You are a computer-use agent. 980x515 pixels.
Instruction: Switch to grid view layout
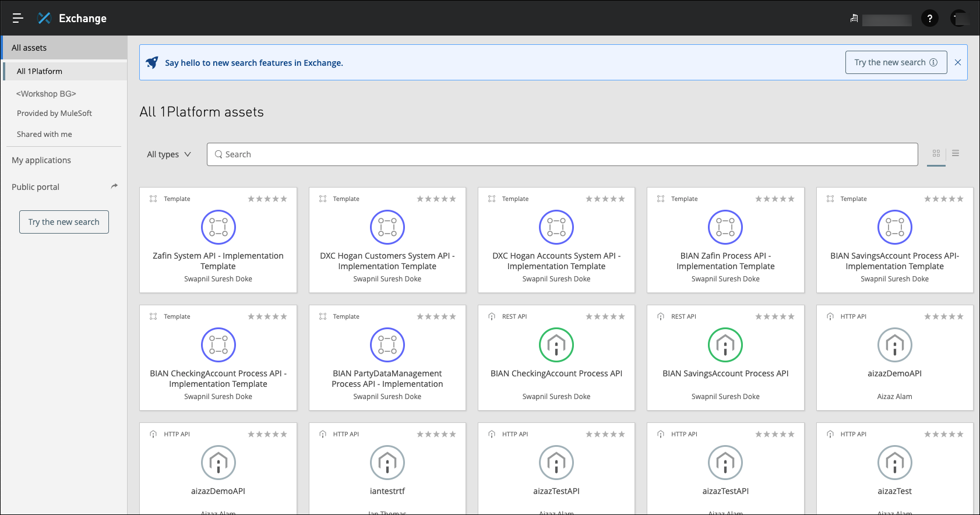(x=936, y=154)
